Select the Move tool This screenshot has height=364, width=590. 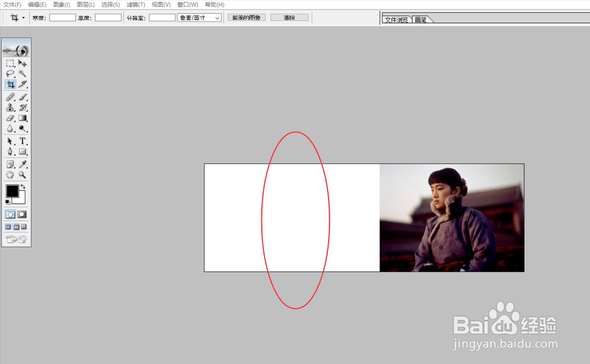point(22,63)
